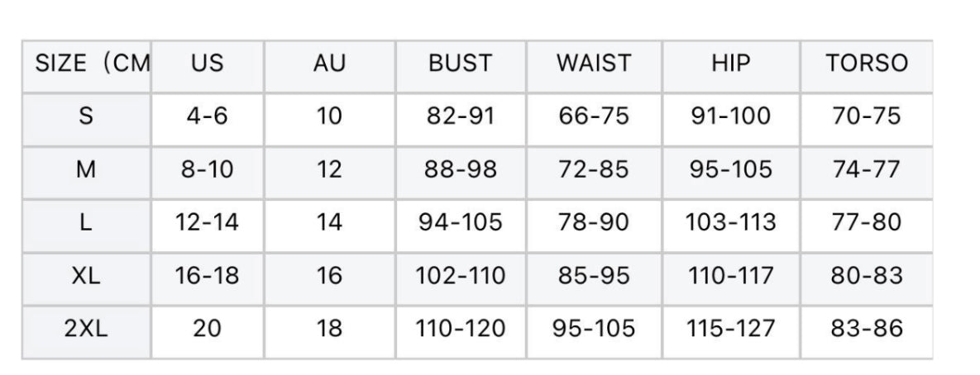Select the L size row label

click(86, 223)
